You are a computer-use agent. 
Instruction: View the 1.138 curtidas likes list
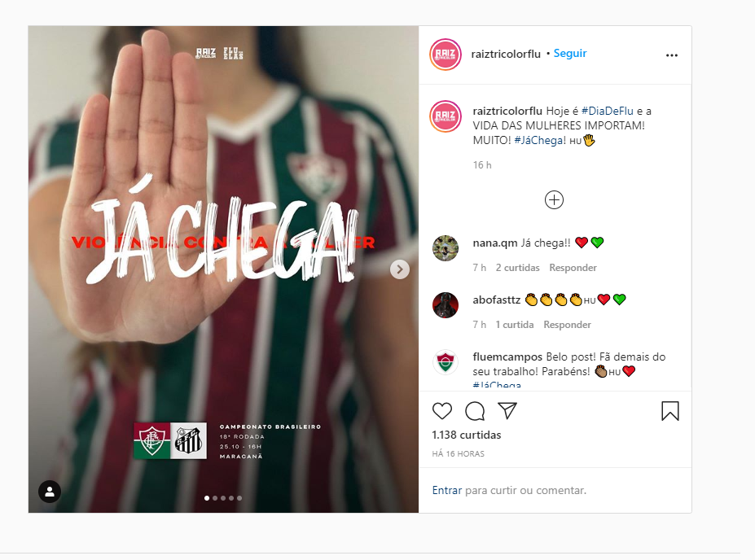click(x=467, y=435)
